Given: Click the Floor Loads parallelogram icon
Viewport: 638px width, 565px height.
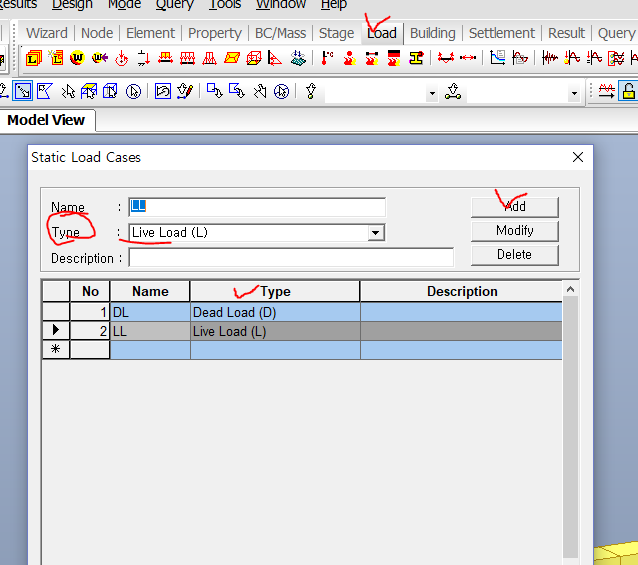Looking at the screenshot, I should 232,58.
